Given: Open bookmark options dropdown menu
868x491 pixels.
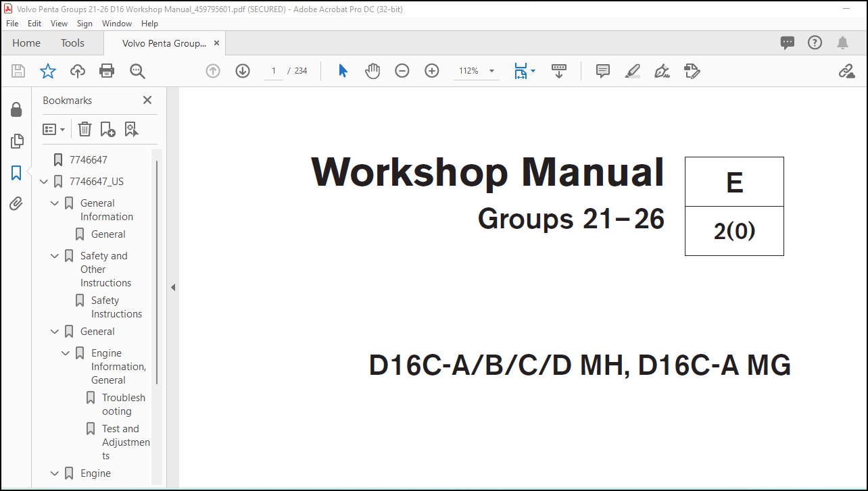Looking at the screenshot, I should point(54,129).
